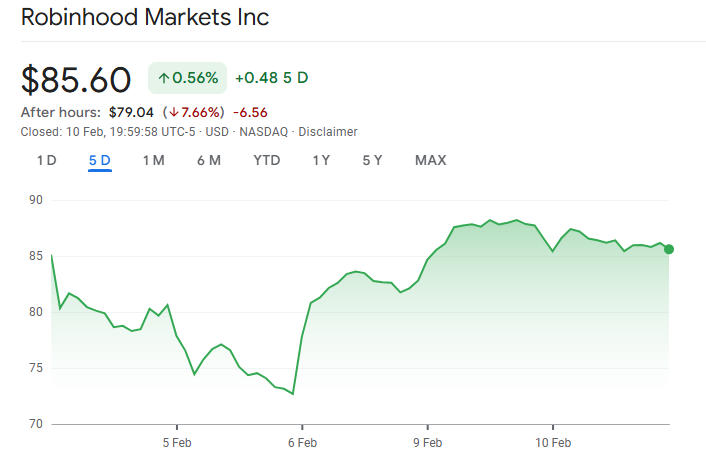Image resolution: width=706 pixels, height=468 pixels.
Task: Show the MAX time range chart
Action: tap(430, 160)
